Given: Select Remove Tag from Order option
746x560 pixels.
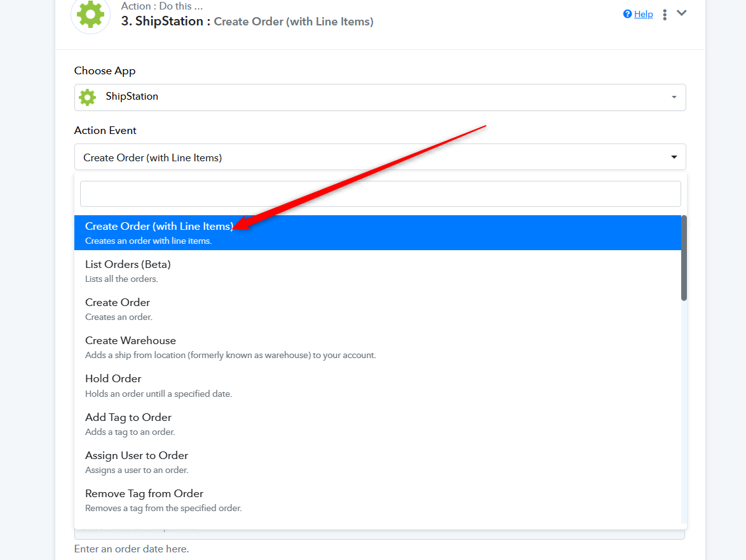Looking at the screenshot, I should pyautogui.click(x=377, y=500).
